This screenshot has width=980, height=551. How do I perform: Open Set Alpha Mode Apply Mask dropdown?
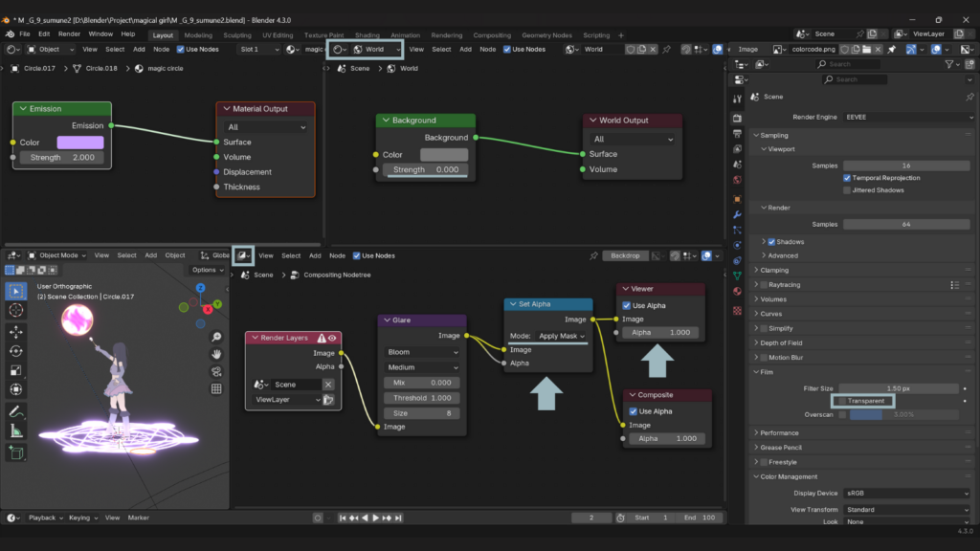pos(560,336)
